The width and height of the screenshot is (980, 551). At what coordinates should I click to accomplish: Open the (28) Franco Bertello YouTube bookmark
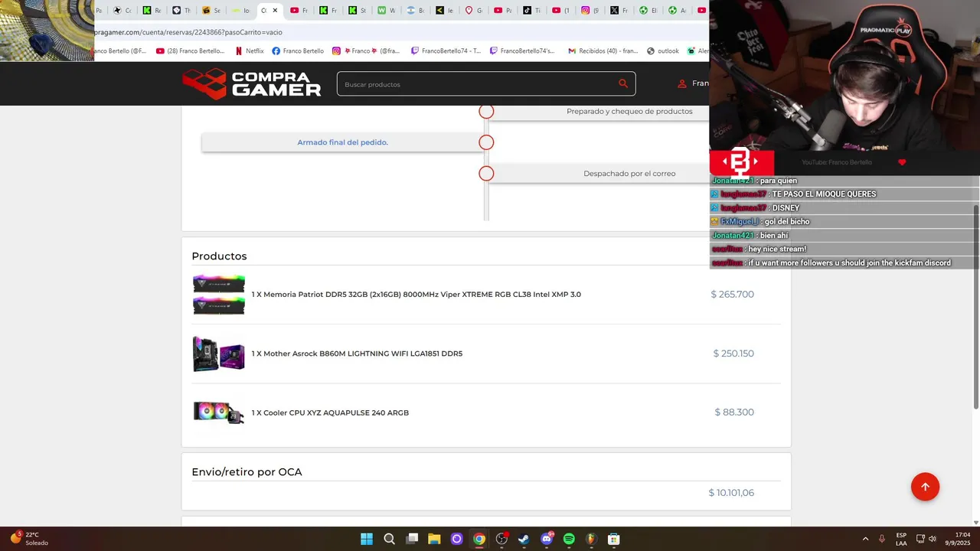tap(190, 51)
